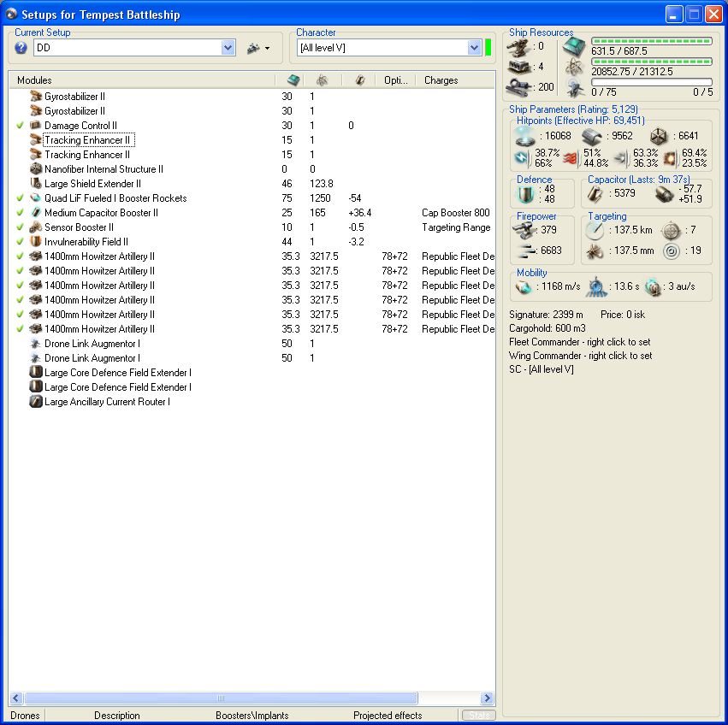Click Fleet Commander - right click to set
The width and height of the screenshot is (728, 725).
579,342
